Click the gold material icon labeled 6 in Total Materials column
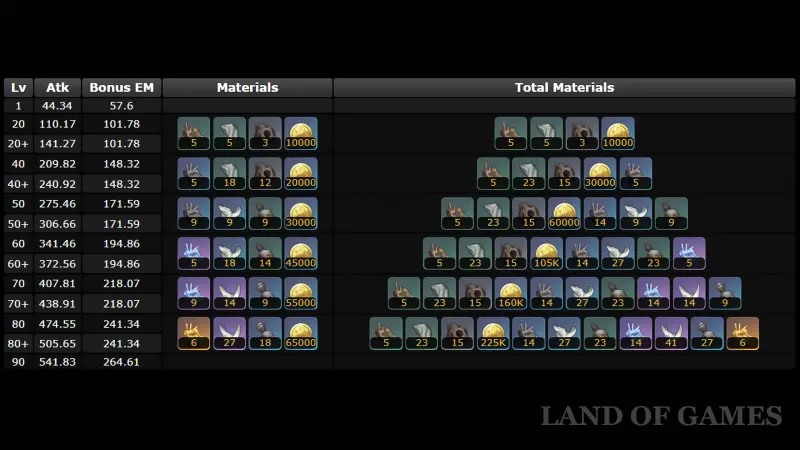The width and height of the screenshot is (800, 450). point(742,334)
